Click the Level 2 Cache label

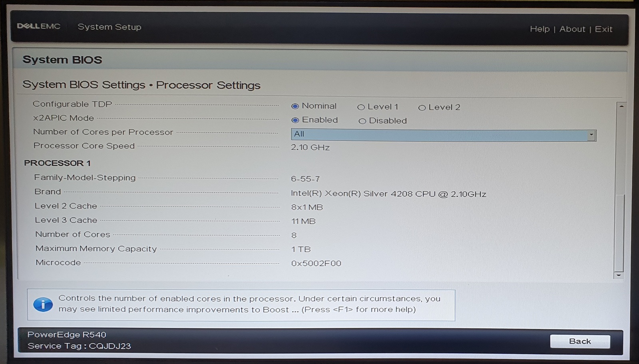pyautogui.click(x=66, y=206)
